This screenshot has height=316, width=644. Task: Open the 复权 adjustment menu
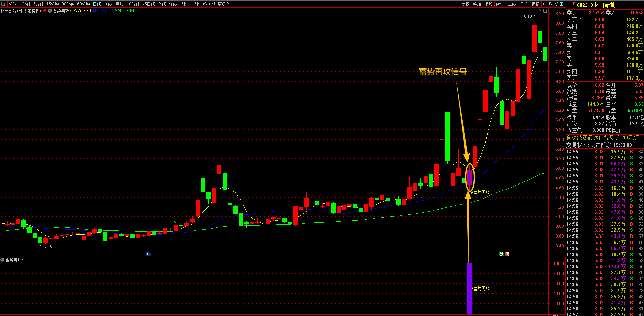coord(466,4)
